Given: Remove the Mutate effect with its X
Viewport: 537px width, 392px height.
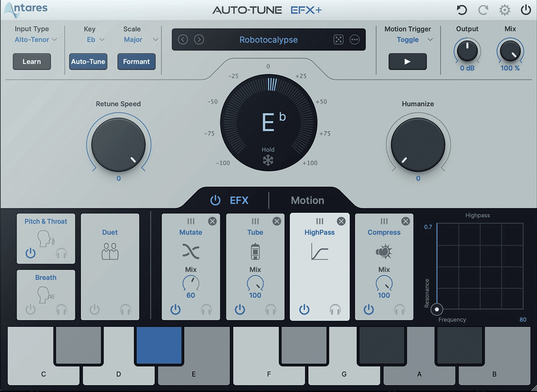Looking at the screenshot, I should coord(212,221).
